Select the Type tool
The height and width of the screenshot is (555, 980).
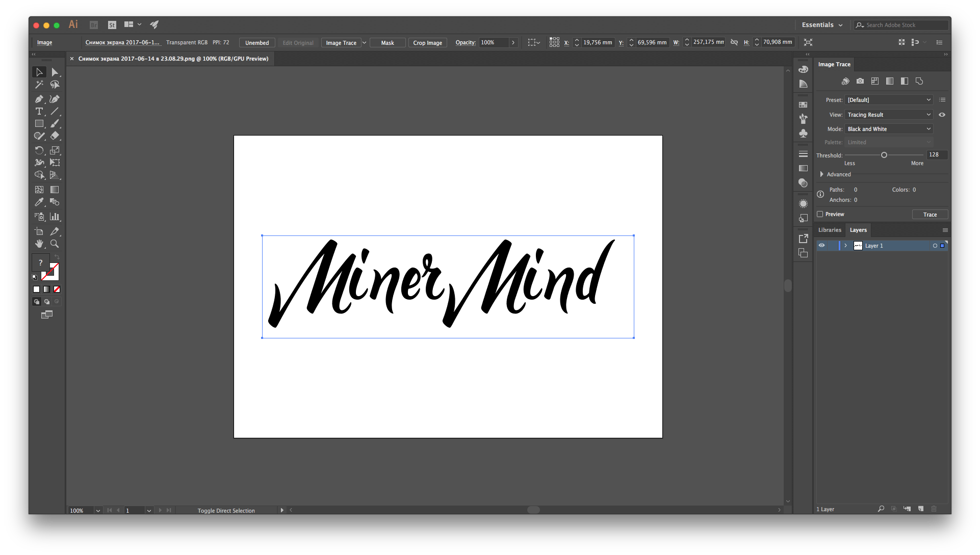39,111
